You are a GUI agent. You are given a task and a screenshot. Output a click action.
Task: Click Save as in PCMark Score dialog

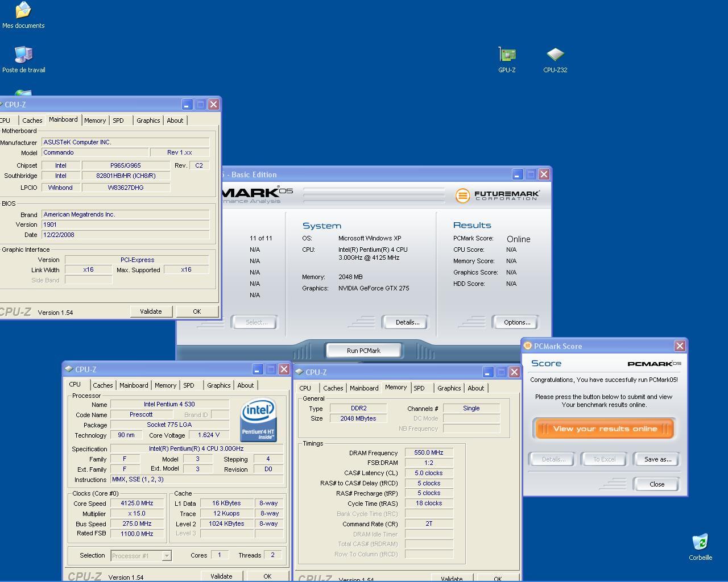tap(657, 459)
